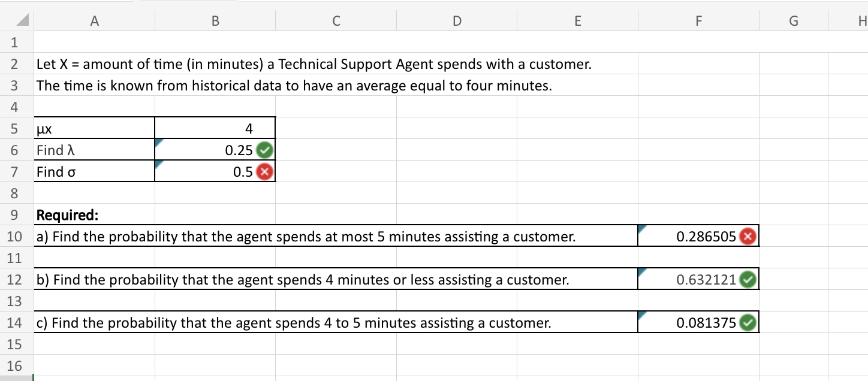Viewport: 868px width, 381px height.
Task: Click the red X beside 0.5
Action: [x=264, y=171]
